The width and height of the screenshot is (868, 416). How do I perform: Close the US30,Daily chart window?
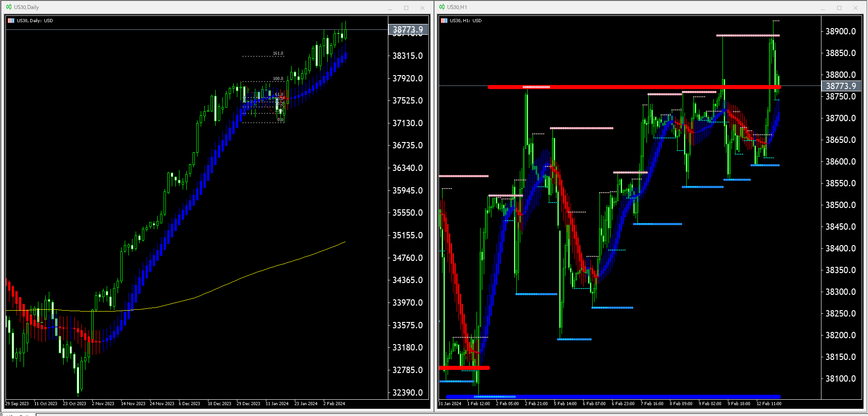tap(422, 8)
